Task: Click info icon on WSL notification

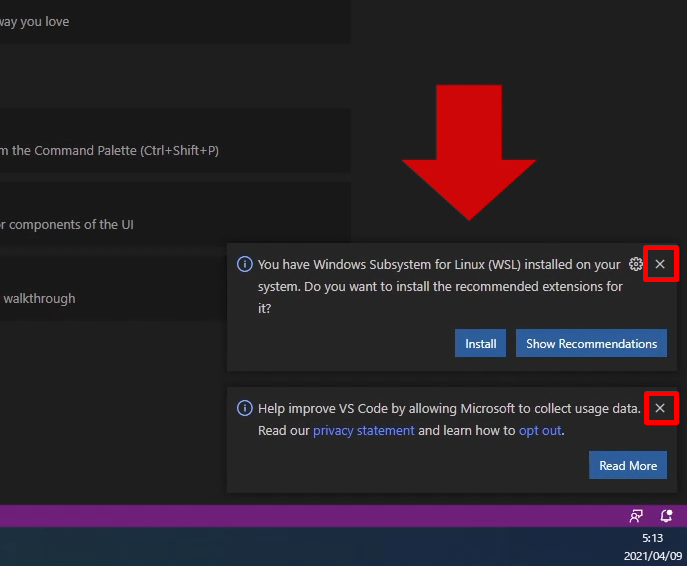Action: 244,264
